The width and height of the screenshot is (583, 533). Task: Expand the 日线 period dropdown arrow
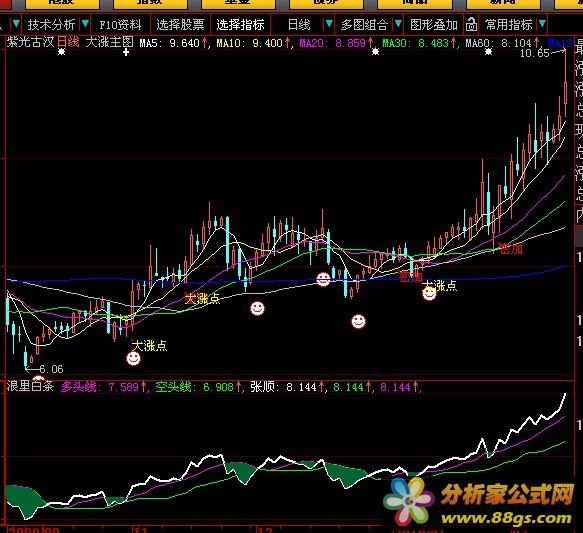coord(329,24)
